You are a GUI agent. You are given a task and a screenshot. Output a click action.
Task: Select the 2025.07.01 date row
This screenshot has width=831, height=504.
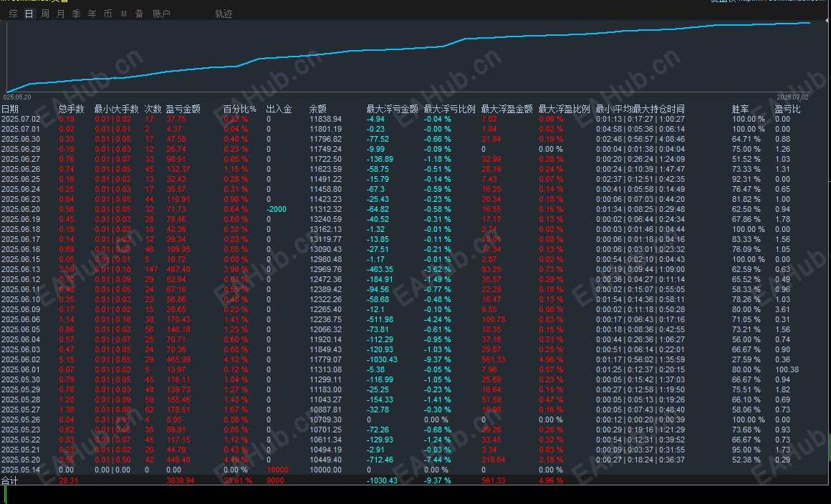[21, 129]
